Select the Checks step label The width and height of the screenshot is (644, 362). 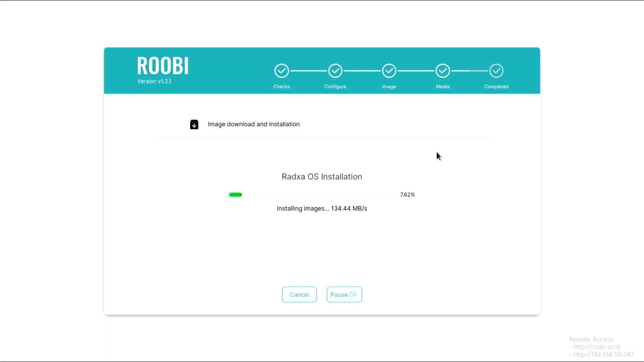(x=281, y=86)
